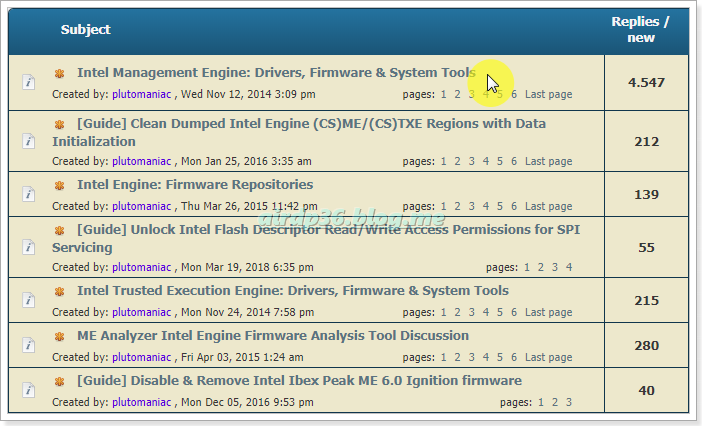Go to page 5 of Clean Dumped Intel Engine thread
The width and height of the screenshot is (702, 426).
point(500,161)
